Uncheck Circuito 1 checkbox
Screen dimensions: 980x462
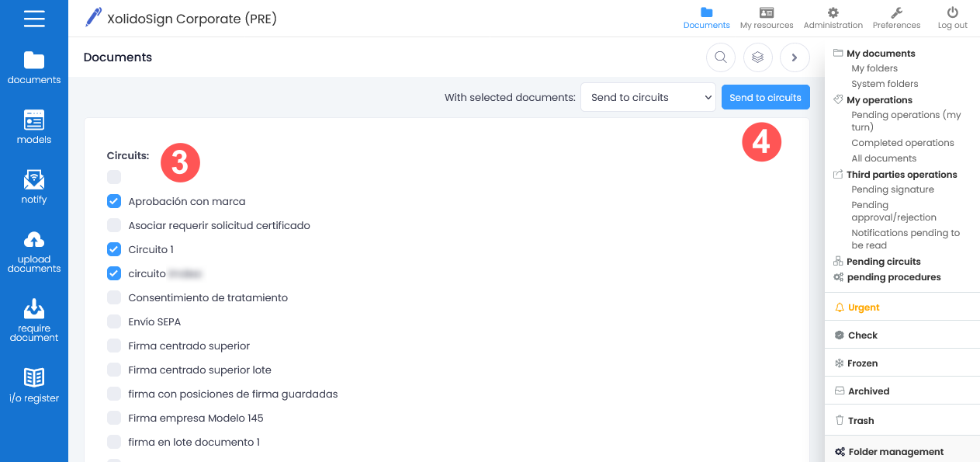(x=114, y=249)
